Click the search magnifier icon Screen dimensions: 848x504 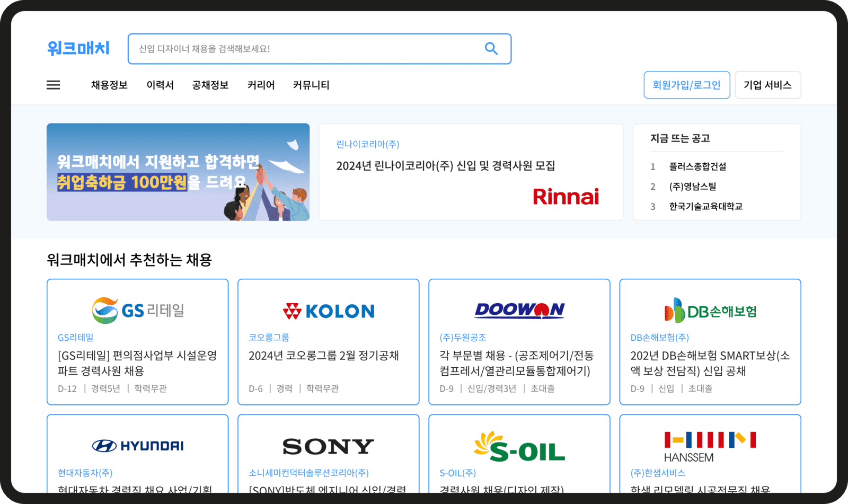click(491, 49)
